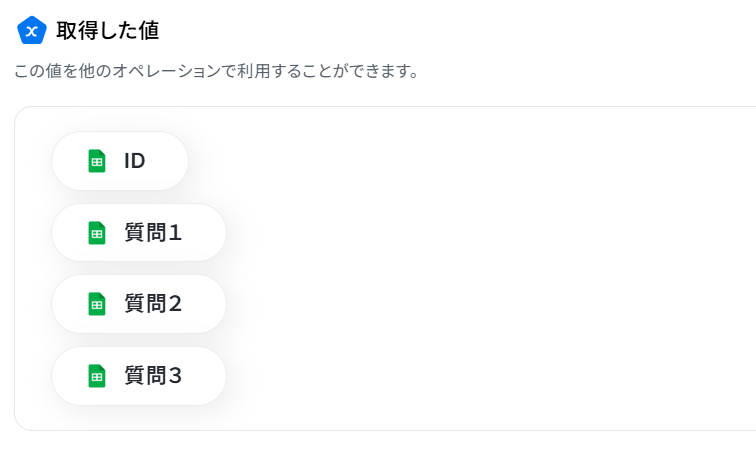
Task: Click the blue pentagon icon beside 取得した値
Action: coord(32,30)
